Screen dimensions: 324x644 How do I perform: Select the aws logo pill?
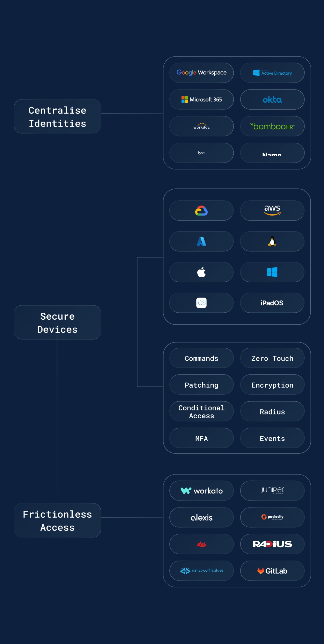[x=272, y=211]
